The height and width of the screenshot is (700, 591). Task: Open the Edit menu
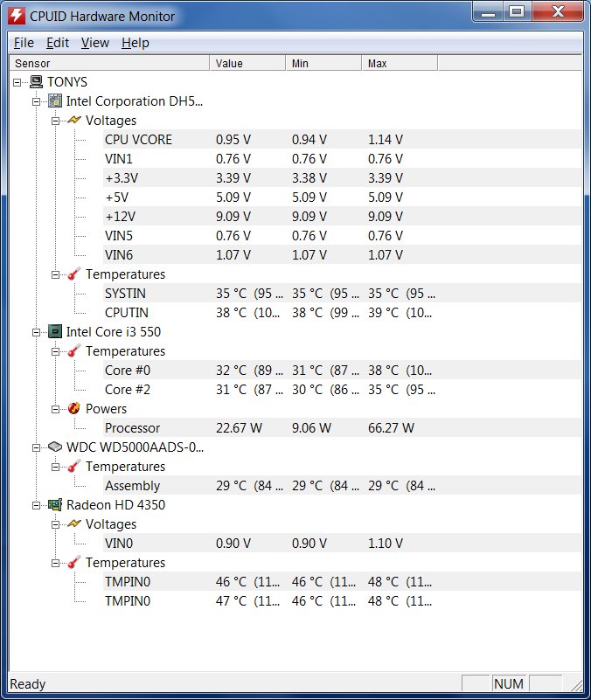[x=58, y=43]
